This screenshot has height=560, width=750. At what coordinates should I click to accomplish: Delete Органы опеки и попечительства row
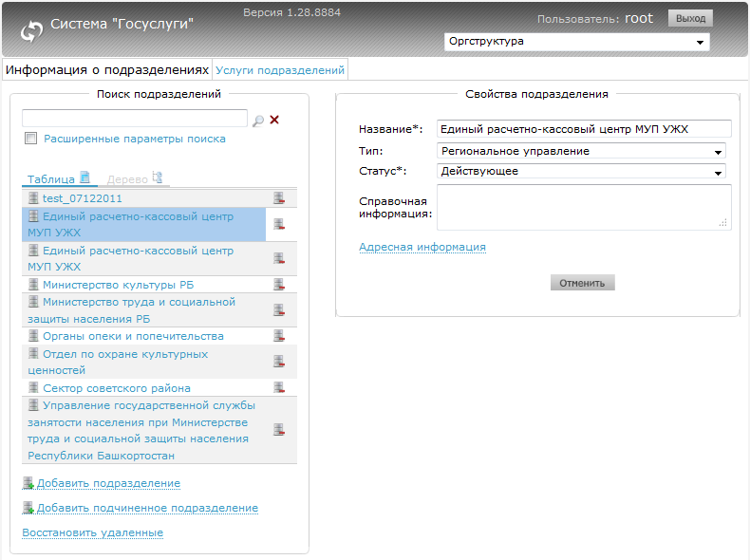279,336
